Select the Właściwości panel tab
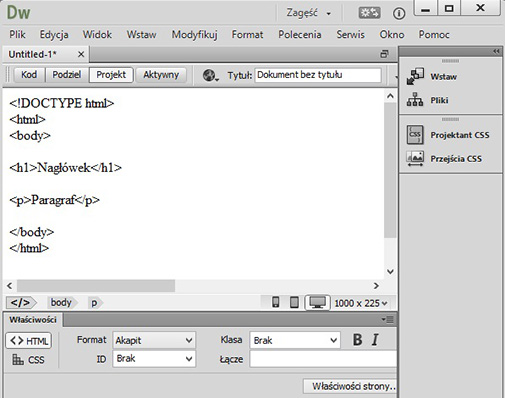This screenshot has width=505, height=398. [33, 320]
